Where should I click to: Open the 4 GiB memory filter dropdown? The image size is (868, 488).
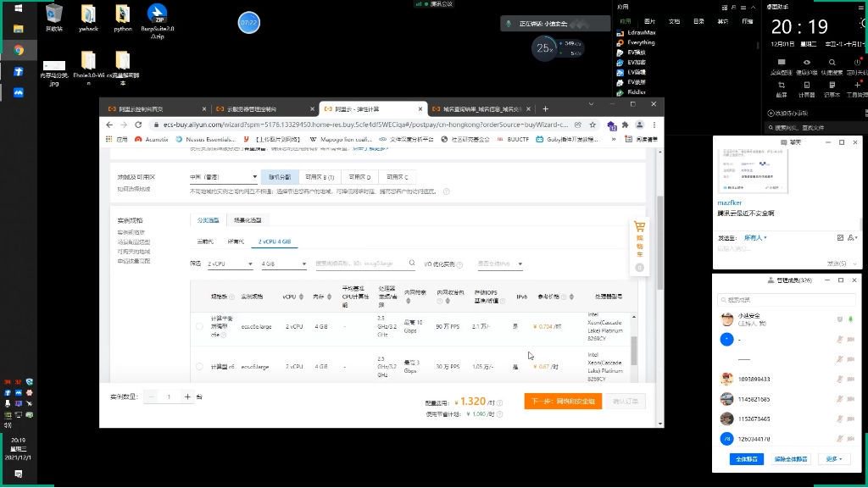(x=283, y=264)
